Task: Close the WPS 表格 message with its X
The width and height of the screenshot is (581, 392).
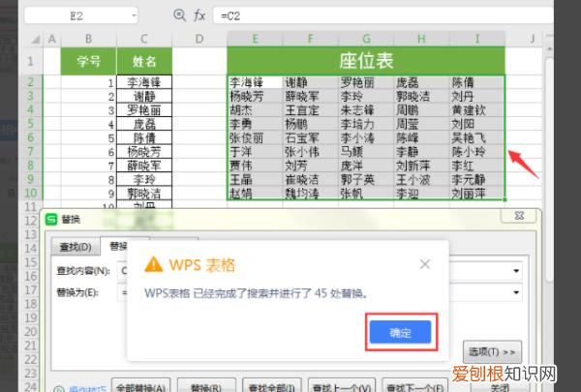Action: click(425, 264)
